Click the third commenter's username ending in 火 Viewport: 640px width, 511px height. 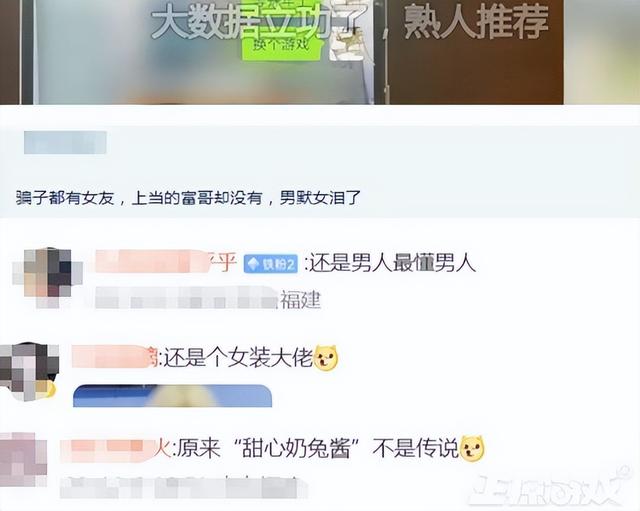pos(115,450)
